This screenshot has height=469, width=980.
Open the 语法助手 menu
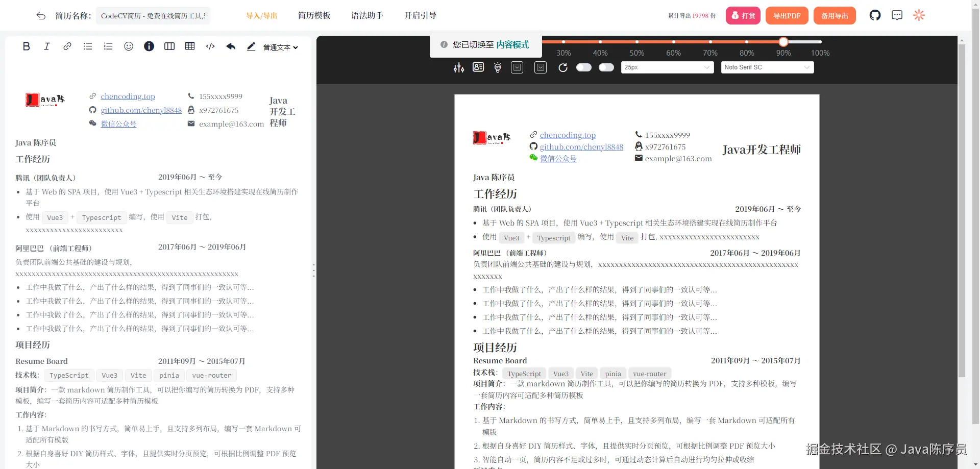point(367,16)
